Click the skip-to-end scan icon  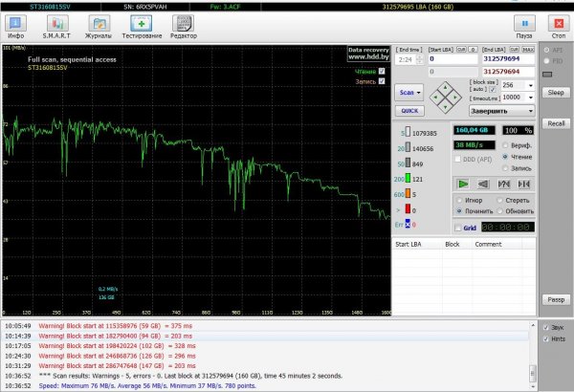pyautogui.click(x=524, y=183)
